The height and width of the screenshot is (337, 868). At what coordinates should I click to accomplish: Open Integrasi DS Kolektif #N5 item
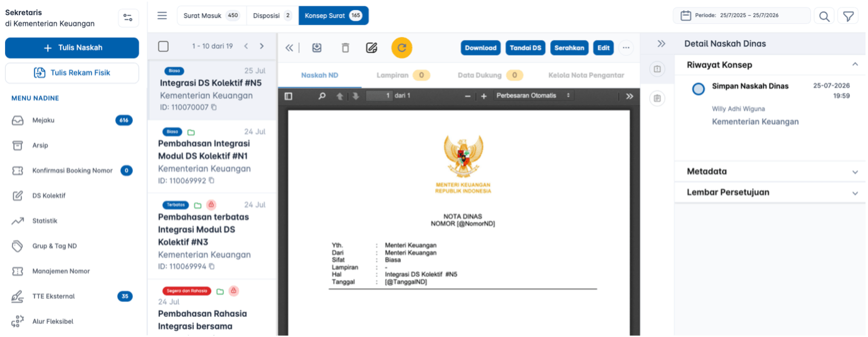click(212, 90)
